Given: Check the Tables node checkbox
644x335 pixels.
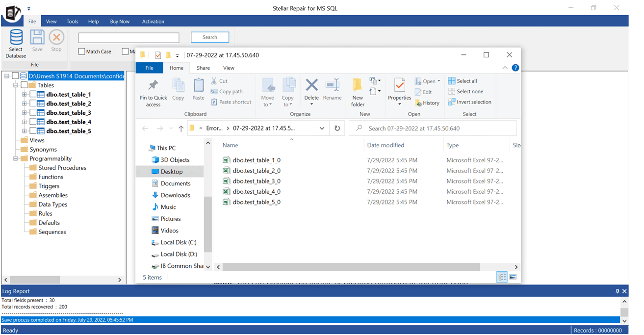Looking at the screenshot, I should (24, 85).
